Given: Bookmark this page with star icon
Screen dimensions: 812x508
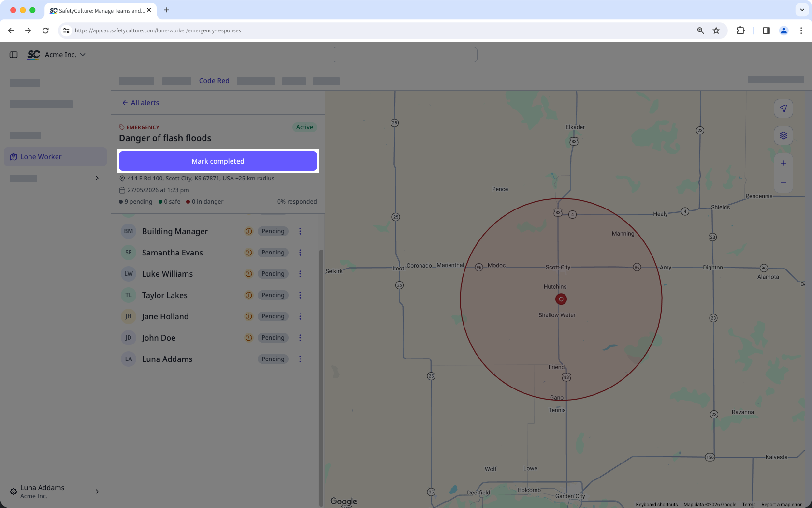Looking at the screenshot, I should (x=716, y=30).
